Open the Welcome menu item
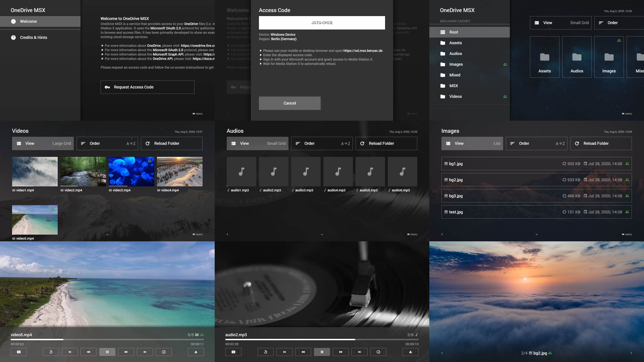This screenshot has height=362, width=644. point(40,21)
